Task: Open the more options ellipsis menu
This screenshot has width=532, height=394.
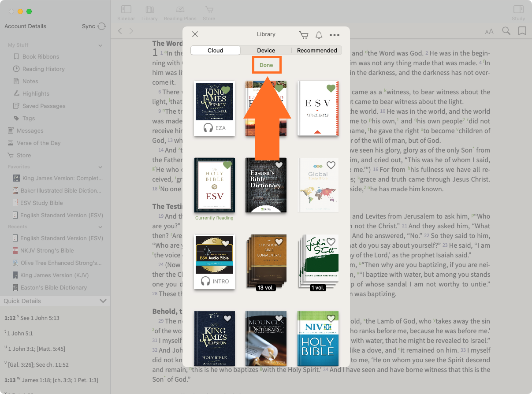Action: [335, 35]
